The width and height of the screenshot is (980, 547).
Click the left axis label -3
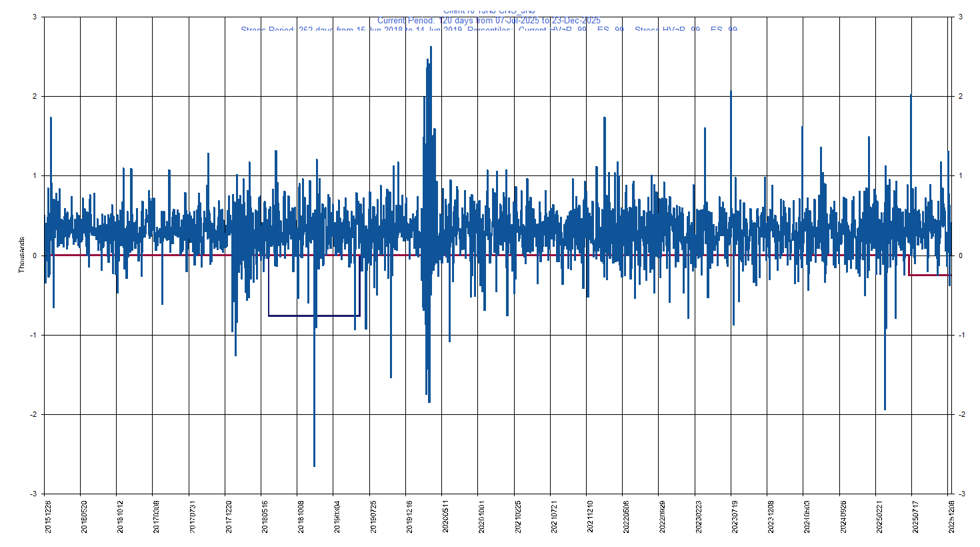point(33,494)
